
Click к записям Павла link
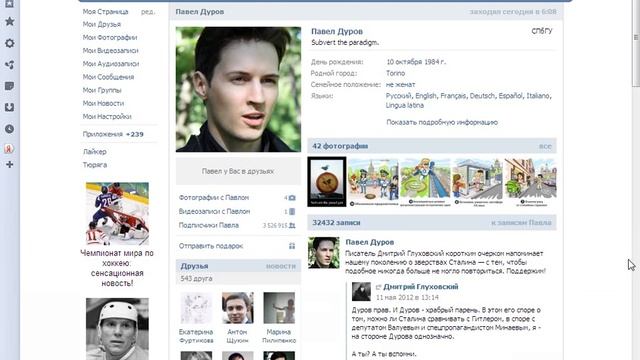pos(521,223)
